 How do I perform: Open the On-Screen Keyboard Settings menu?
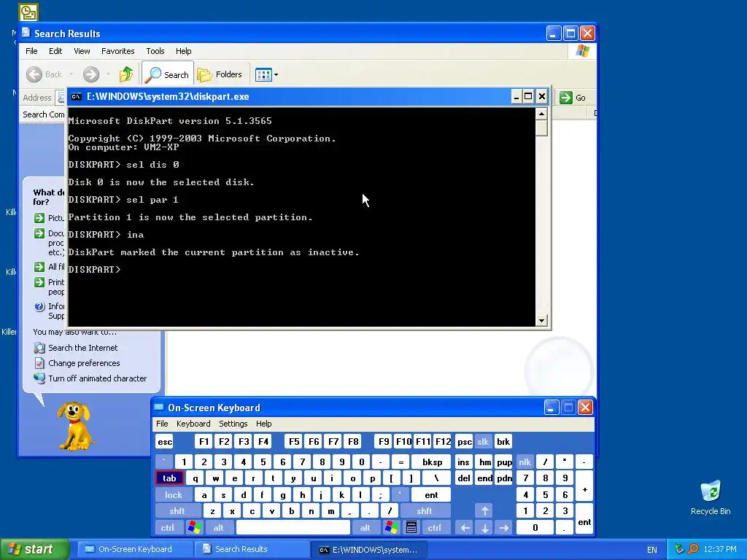click(233, 424)
